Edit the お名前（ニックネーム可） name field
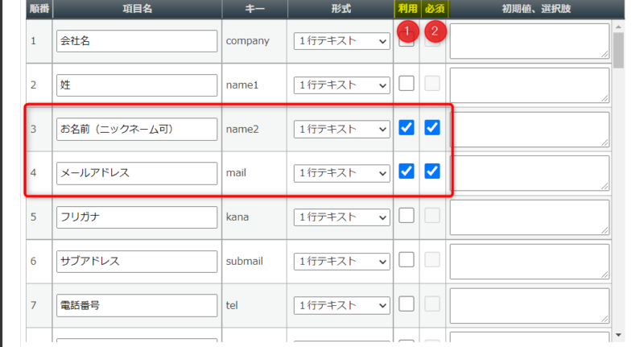Viewport: 644px width, 347px height. pos(137,130)
